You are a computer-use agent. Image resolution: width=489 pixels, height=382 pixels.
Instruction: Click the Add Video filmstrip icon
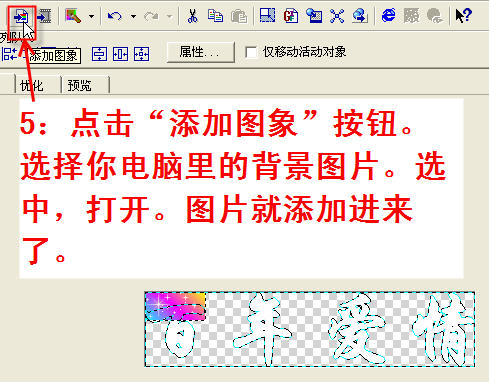[44, 16]
